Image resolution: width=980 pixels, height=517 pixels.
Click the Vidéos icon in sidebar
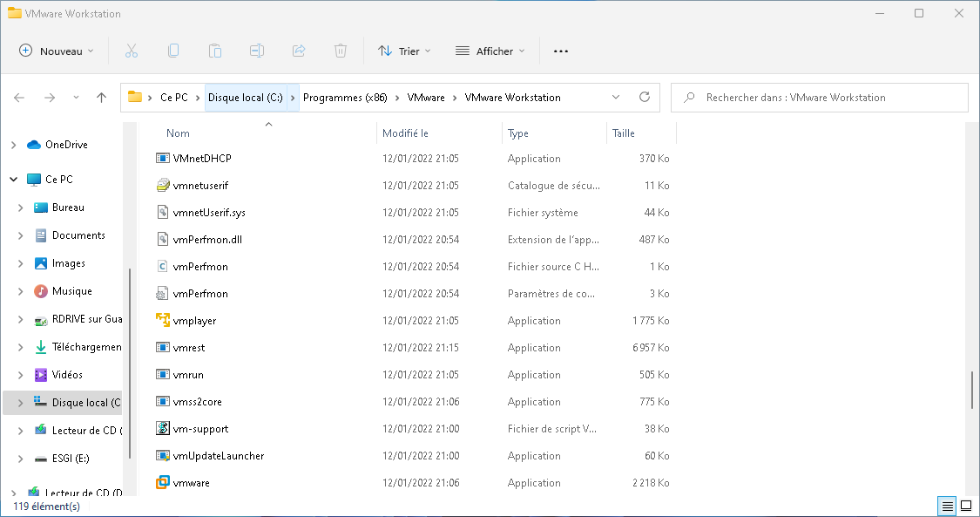(41, 375)
